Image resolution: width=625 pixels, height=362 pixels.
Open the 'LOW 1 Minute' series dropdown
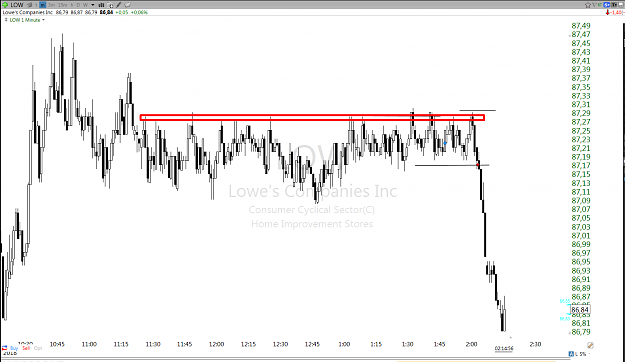[43, 20]
